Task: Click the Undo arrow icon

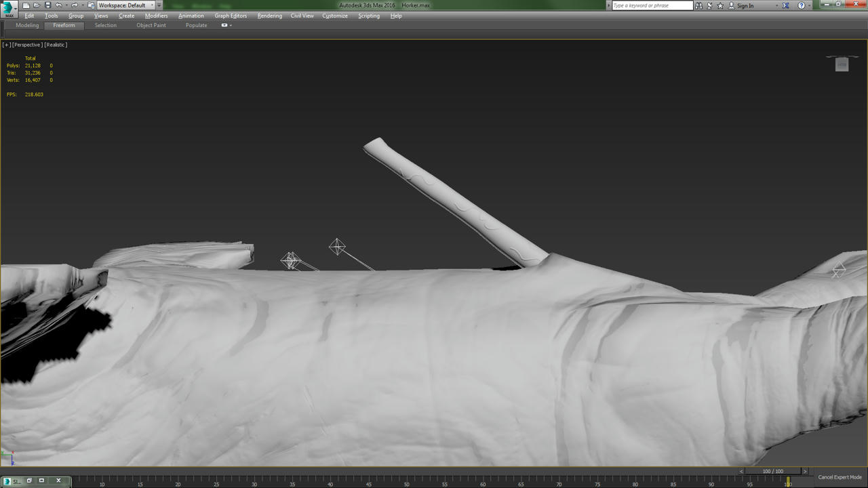Action: coord(58,5)
